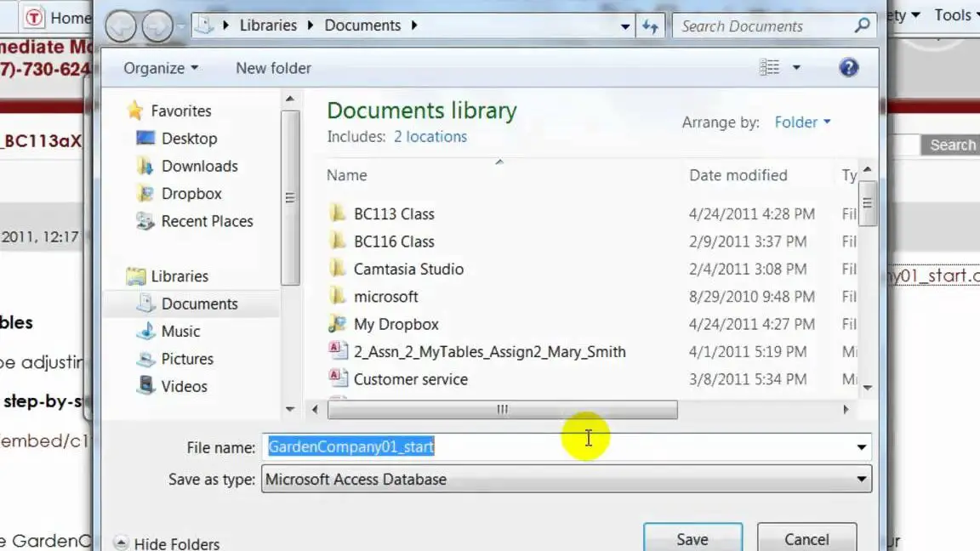The width and height of the screenshot is (980, 551).
Task: Click Documents segment in the address bar
Action: [x=362, y=25]
